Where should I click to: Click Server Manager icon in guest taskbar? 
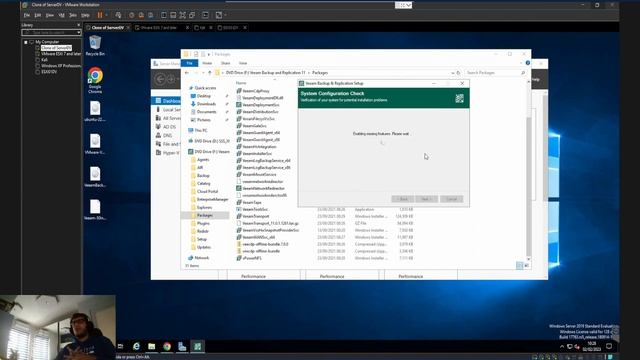click(182, 346)
